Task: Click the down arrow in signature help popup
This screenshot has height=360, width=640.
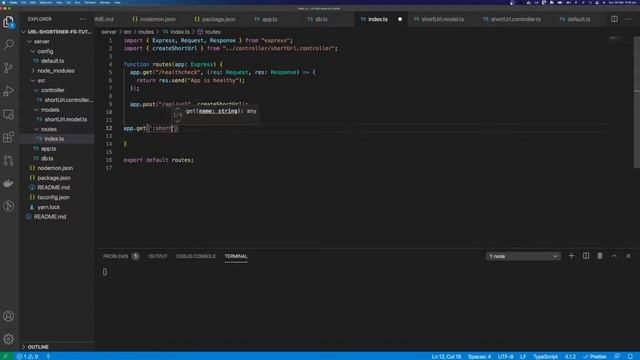Action: [178, 121]
